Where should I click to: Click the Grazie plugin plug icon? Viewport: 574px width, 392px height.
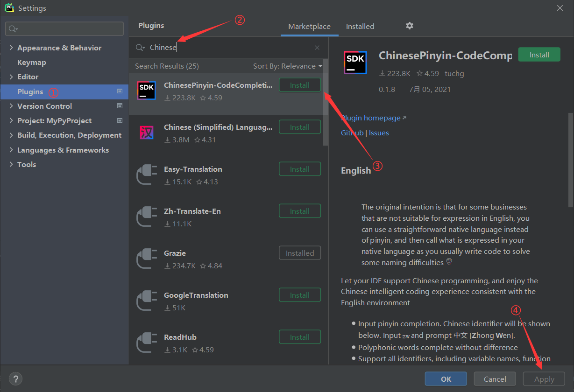(147, 259)
